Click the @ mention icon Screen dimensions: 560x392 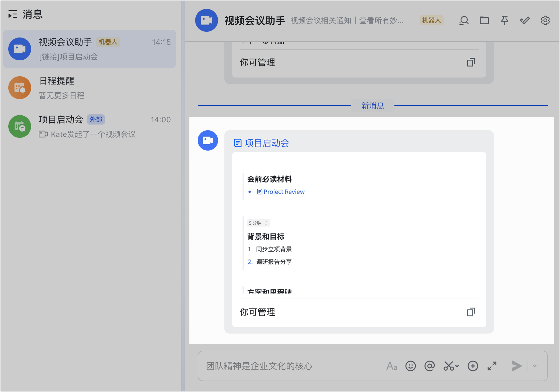click(429, 366)
